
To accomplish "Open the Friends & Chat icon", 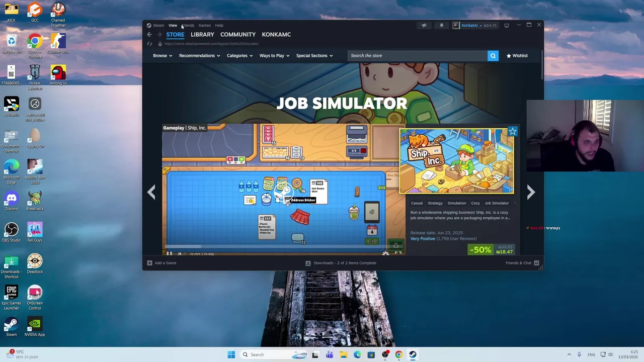I will pos(536,263).
